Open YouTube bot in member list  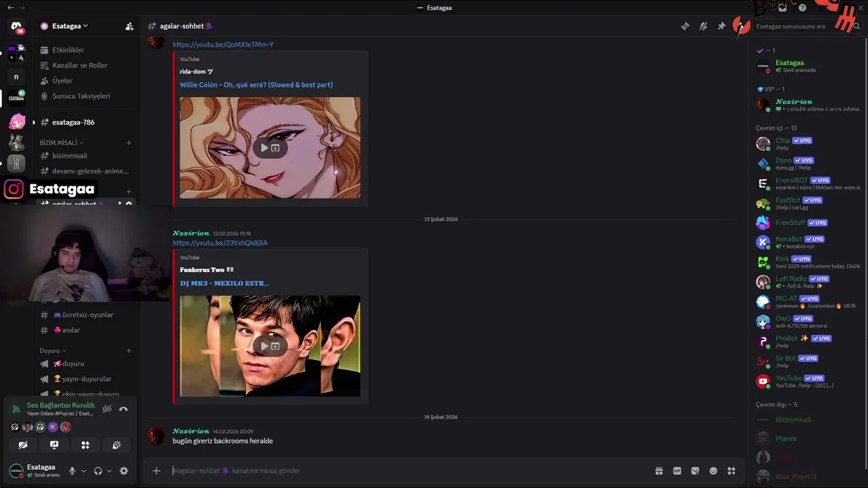point(808,382)
